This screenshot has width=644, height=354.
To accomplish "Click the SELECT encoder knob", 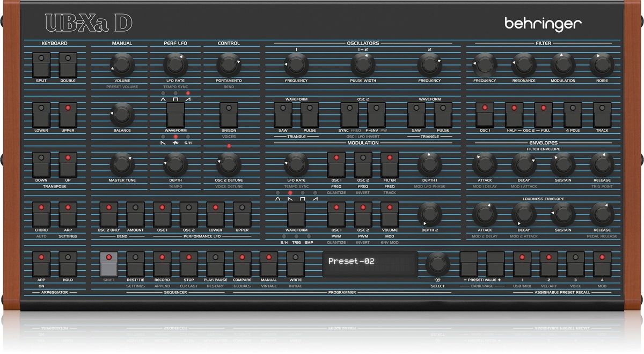I will pyautogui.click(x=438, y=264).
